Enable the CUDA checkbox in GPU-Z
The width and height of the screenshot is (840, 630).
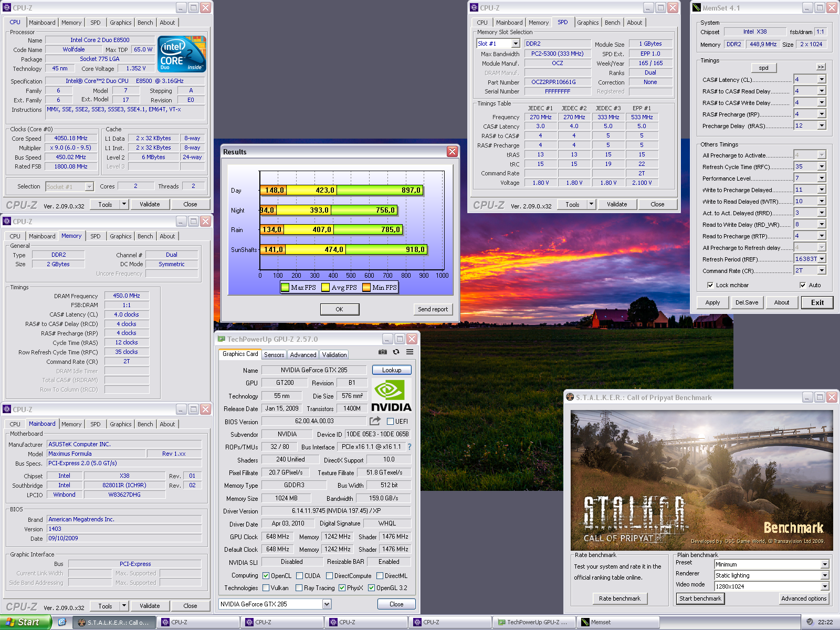coord(300,576)
